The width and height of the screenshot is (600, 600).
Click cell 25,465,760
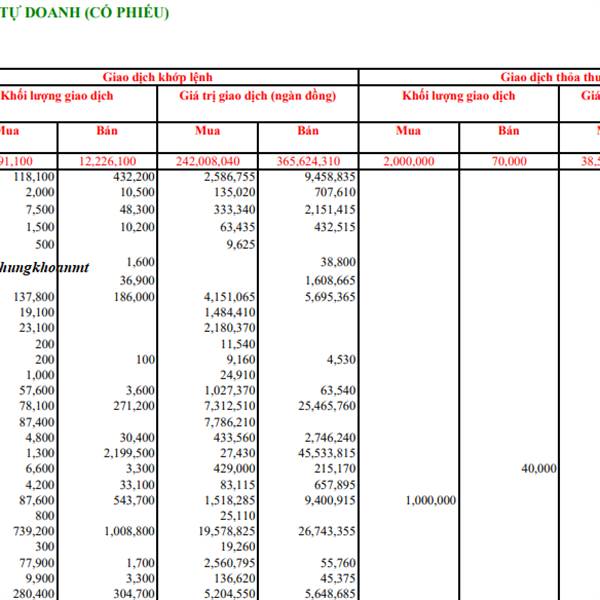(x=327, y=406)
